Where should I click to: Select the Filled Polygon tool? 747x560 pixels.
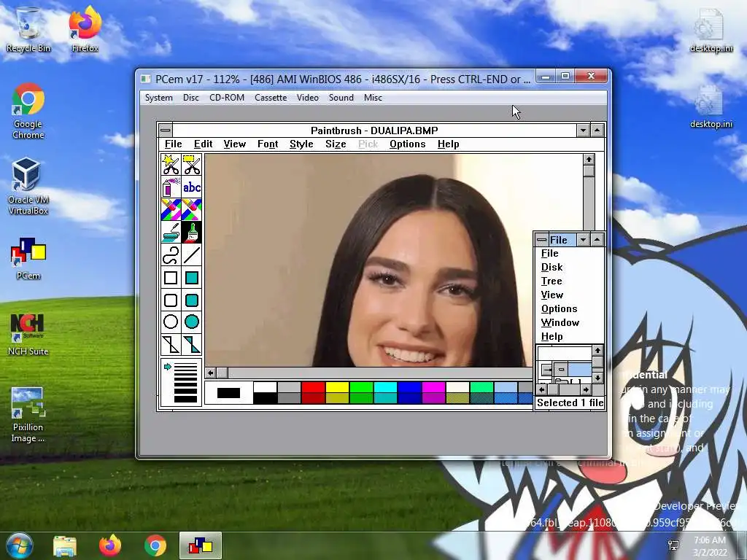click(192, 344)
